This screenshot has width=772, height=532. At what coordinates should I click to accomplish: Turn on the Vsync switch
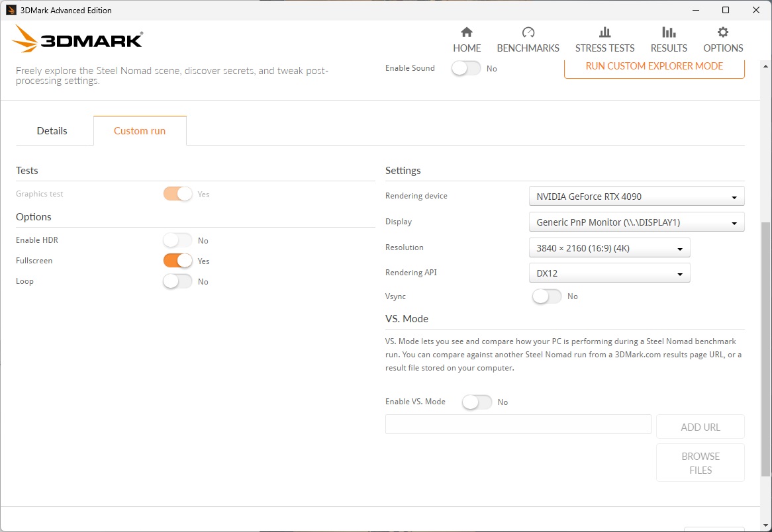coord(546,296)
